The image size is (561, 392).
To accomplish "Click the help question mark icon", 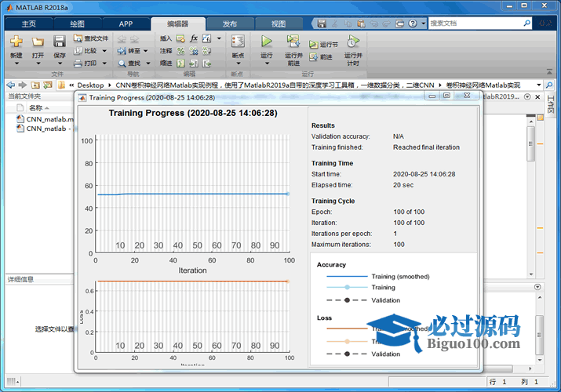I will (413, 24).
